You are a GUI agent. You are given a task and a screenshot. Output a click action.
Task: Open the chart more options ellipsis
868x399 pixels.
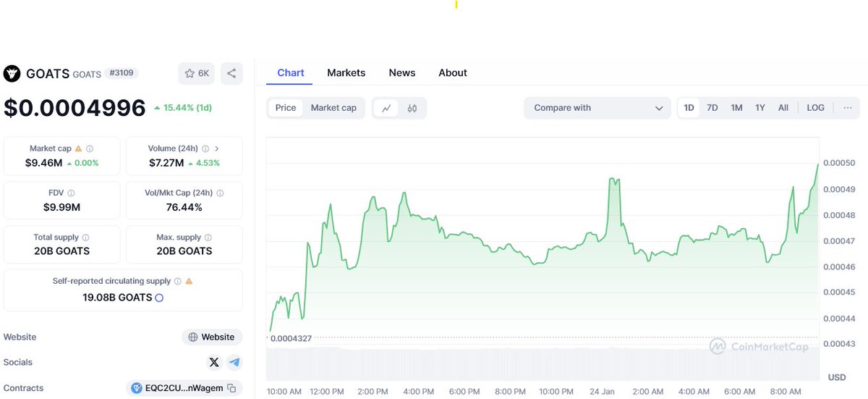[848, 108]
